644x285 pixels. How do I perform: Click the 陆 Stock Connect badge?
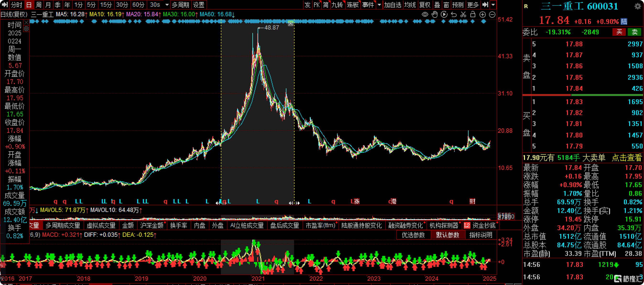(624, 21)
